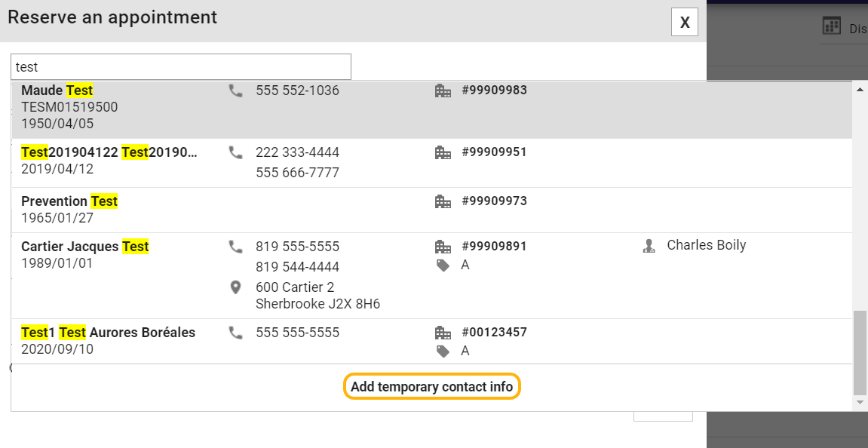
Task: Click the results list scroll down arrow
Action: point(860,403)
